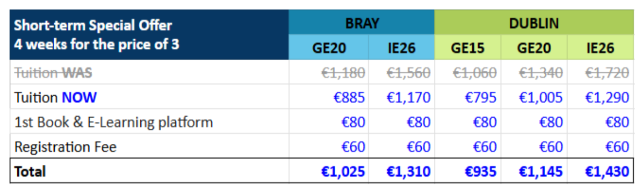Click the 1st Book & E-Learning platform label
Viewport: 644px width, 193px height.
point(113,122)
